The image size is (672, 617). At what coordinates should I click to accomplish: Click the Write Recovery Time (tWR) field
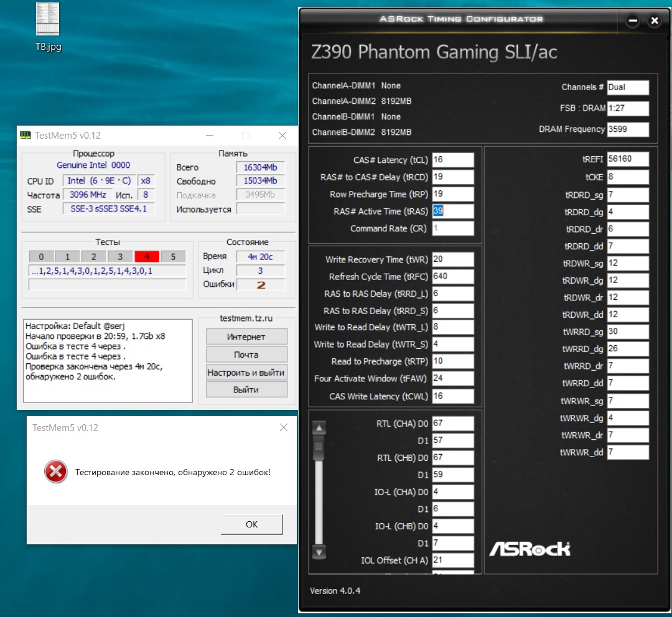(x=453, y=259)
